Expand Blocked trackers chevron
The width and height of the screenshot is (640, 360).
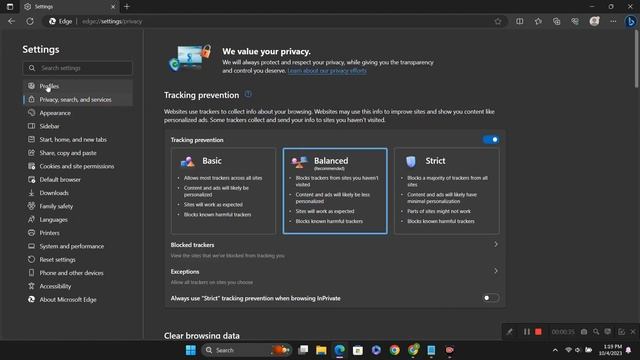(496, 244)
